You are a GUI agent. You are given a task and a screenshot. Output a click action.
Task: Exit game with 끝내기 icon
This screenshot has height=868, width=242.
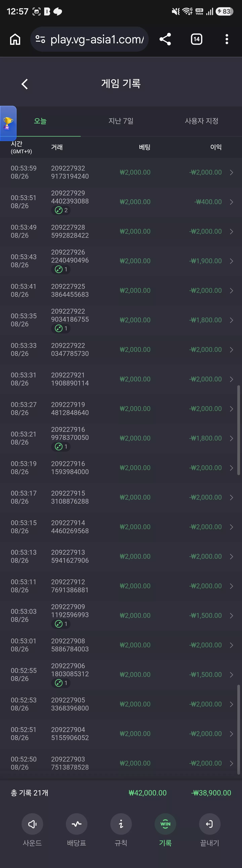pyautogui.click(x=210, y=824)
